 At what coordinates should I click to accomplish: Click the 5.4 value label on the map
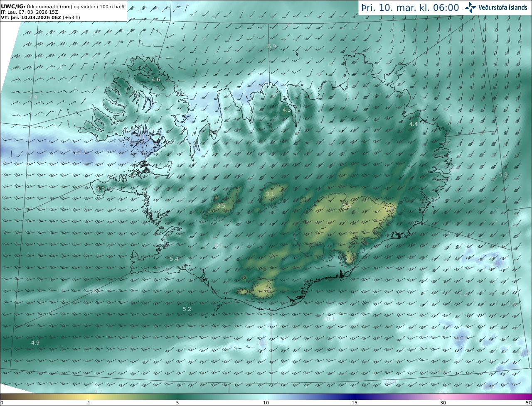click(x=174, y=259)
